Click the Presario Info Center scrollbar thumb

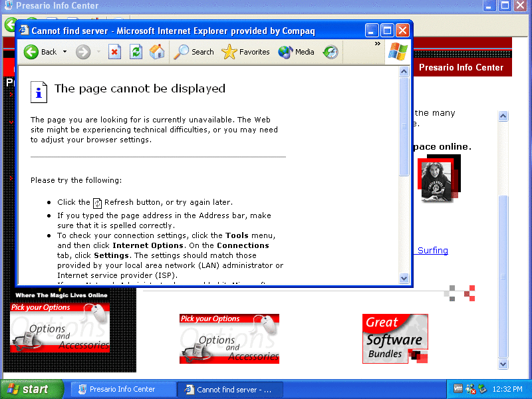pyautogui.click(x=503, y=277)
